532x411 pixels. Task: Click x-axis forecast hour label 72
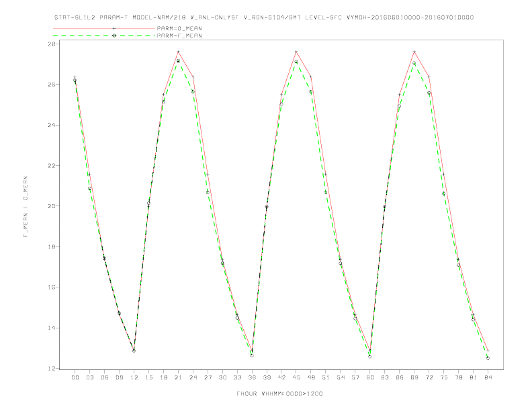[x=429, y=377]
